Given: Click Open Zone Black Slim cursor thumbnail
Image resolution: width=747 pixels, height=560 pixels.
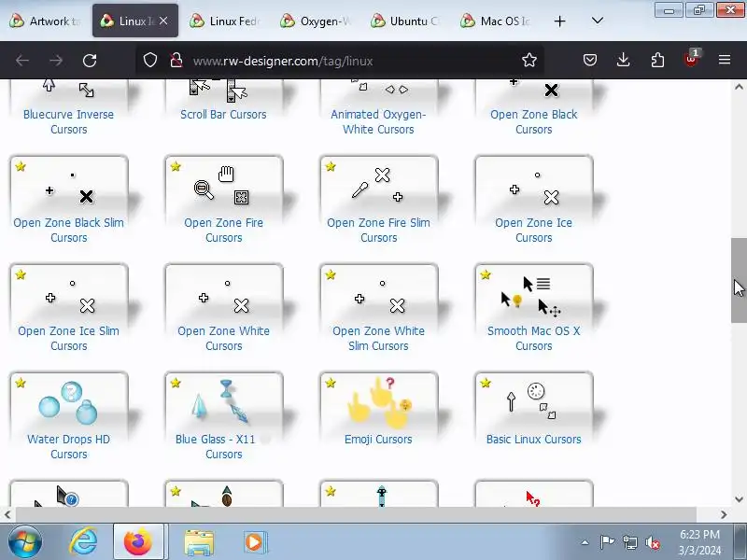Looking at the screenshot, I should pos(68,185).
